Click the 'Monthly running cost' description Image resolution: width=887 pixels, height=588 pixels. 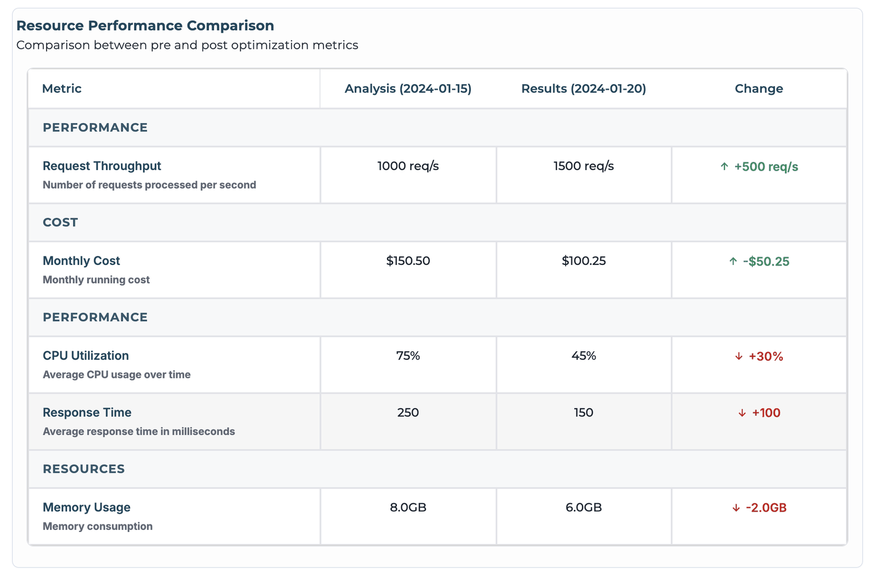click(x=96, y=279)
